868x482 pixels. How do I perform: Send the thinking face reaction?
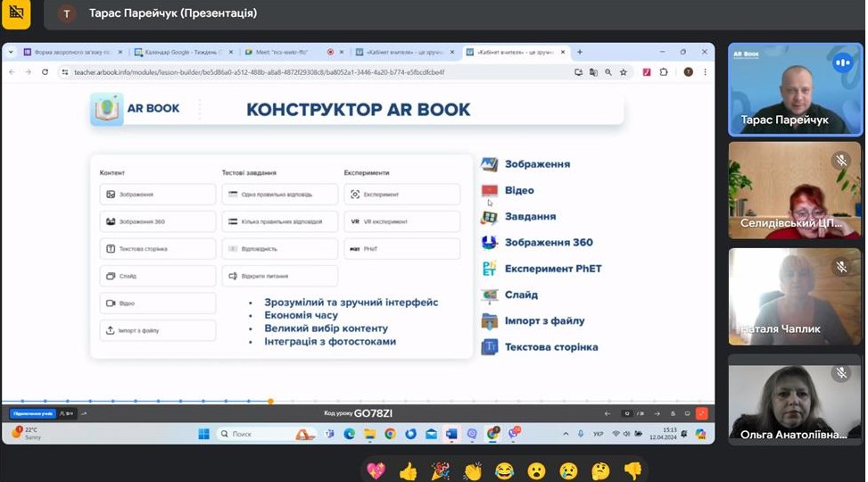tap(600, 471)
